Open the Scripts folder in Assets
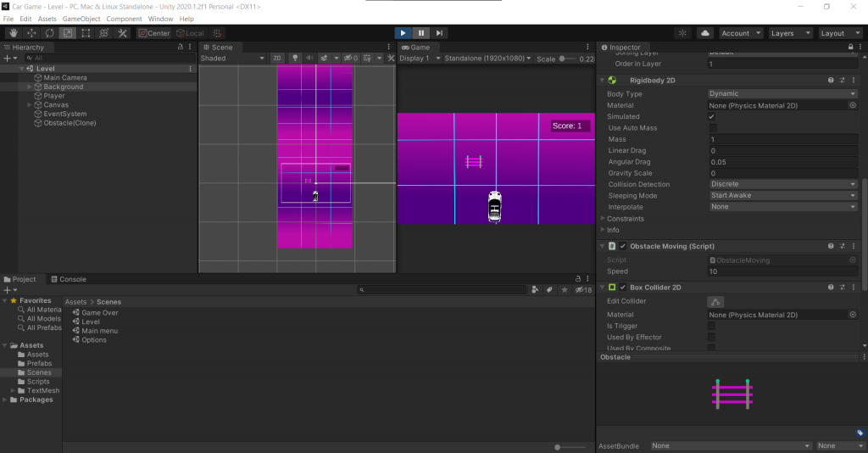The image size is (868, 453). click(38, 382)
